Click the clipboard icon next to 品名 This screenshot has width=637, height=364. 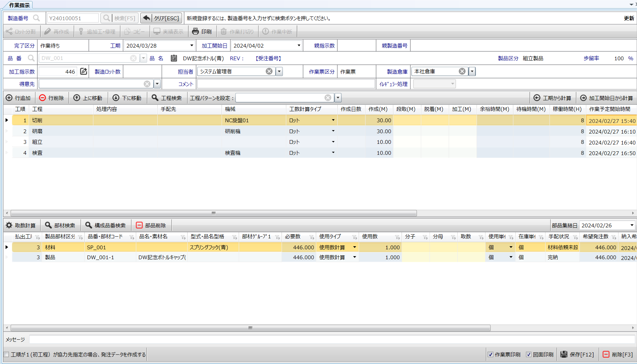coord(174,58)
